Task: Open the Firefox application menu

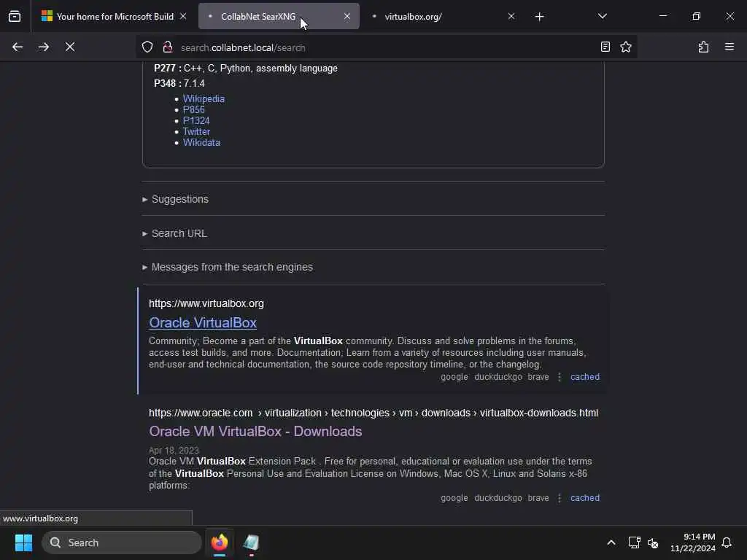Action: pos(729,47)
